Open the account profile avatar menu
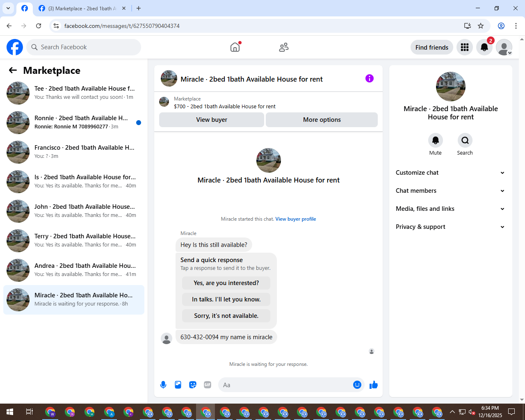The image size is (525, 420). pyautogui.click(x=504, y=47)
